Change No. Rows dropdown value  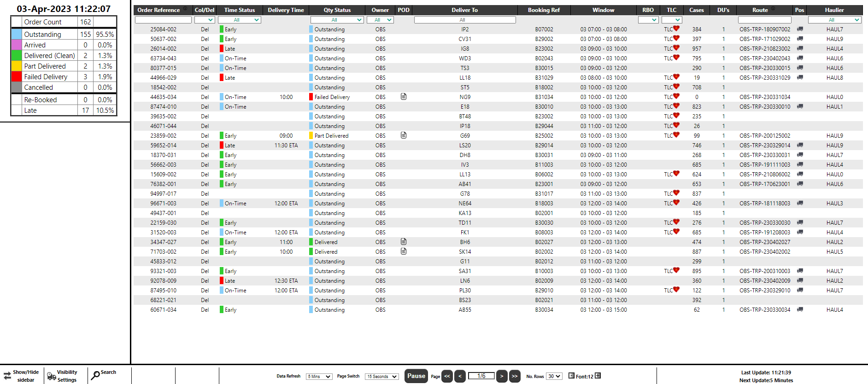[x=554, y=376]
